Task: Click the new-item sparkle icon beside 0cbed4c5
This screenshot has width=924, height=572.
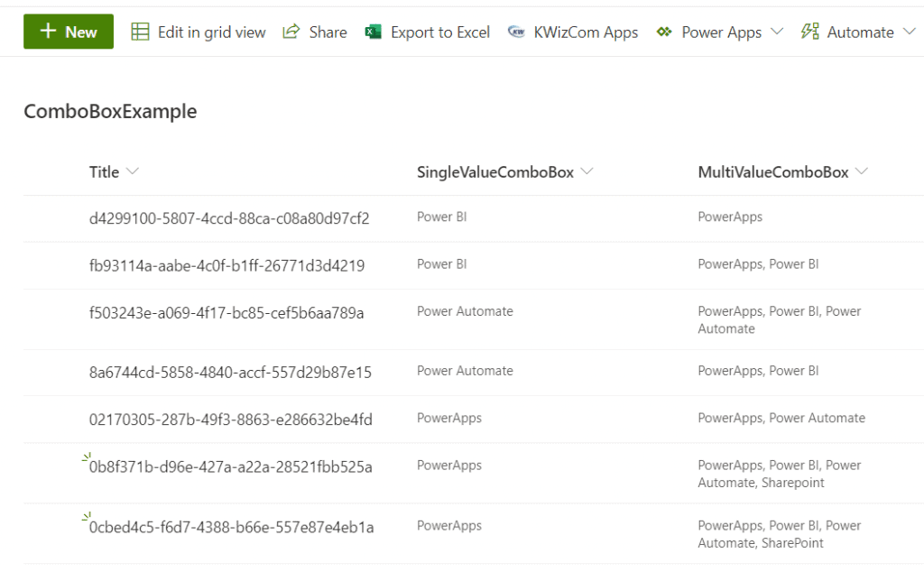Action: [87, 517]
